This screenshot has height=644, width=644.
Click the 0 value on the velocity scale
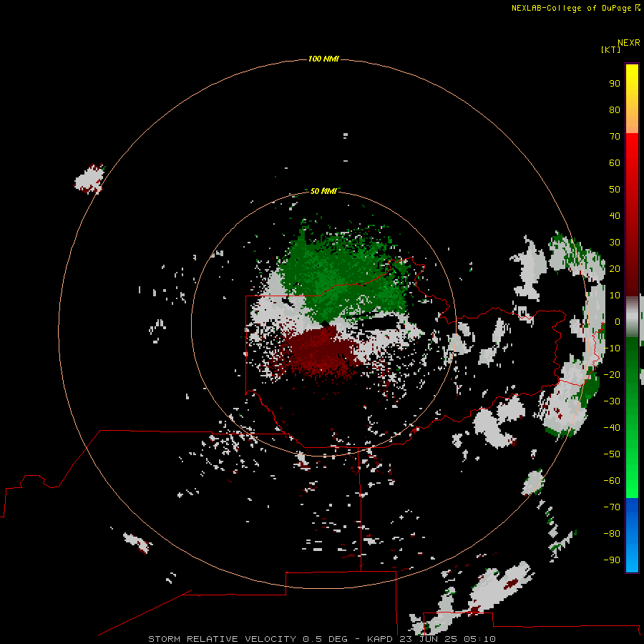(618, 322)
